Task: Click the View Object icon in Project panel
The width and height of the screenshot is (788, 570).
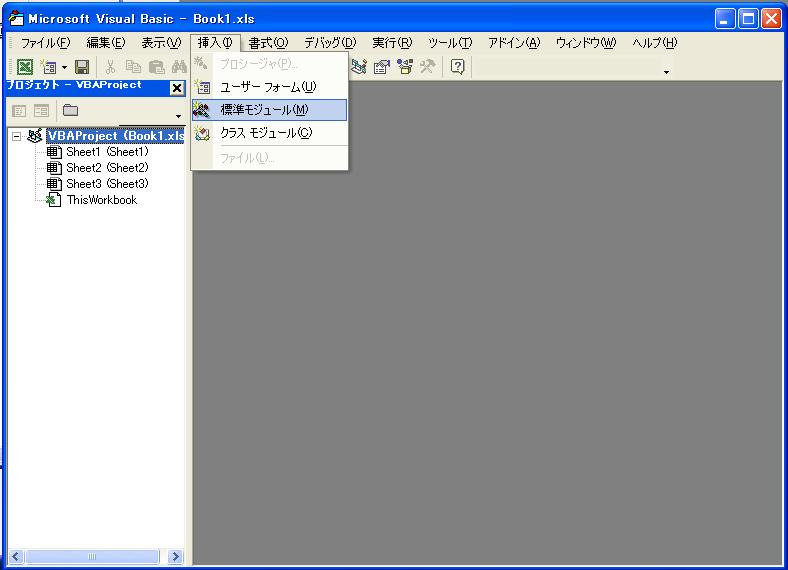Action: pos(42,111)
